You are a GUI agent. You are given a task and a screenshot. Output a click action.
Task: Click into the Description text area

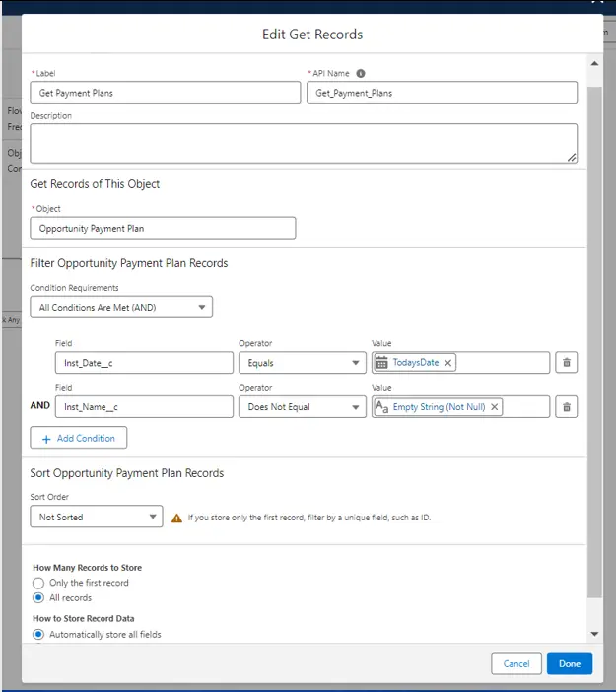click(304, 144)
